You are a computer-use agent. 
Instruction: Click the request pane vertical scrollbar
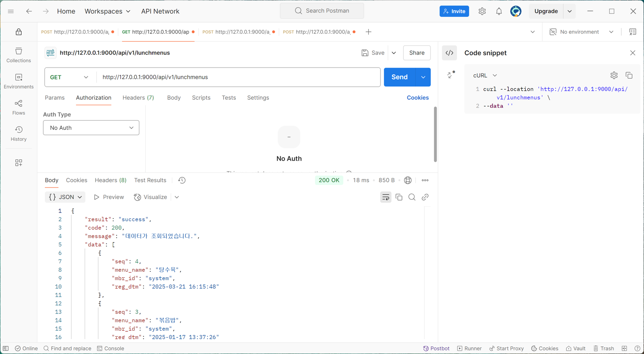coord(435,134)
